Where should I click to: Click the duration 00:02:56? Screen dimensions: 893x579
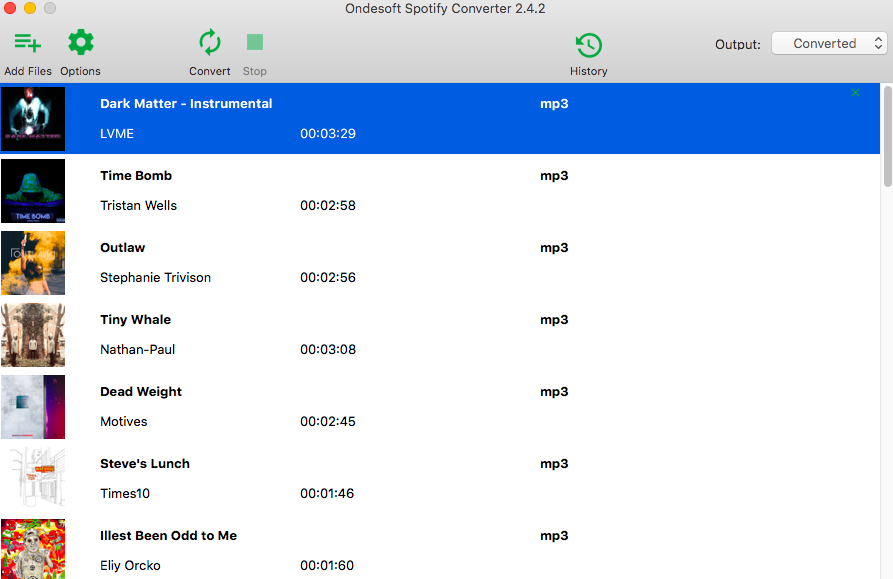tap(328, 277)
